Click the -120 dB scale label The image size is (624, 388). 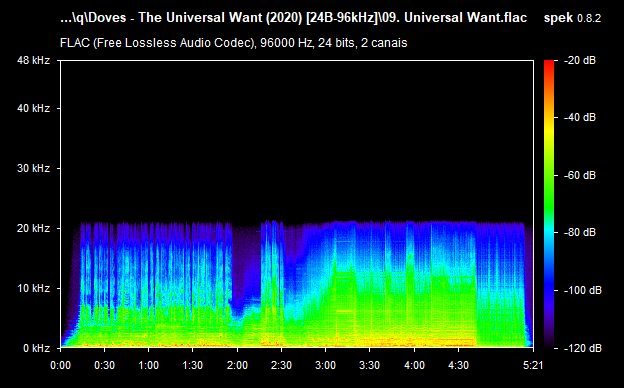[x=583, y=348]
